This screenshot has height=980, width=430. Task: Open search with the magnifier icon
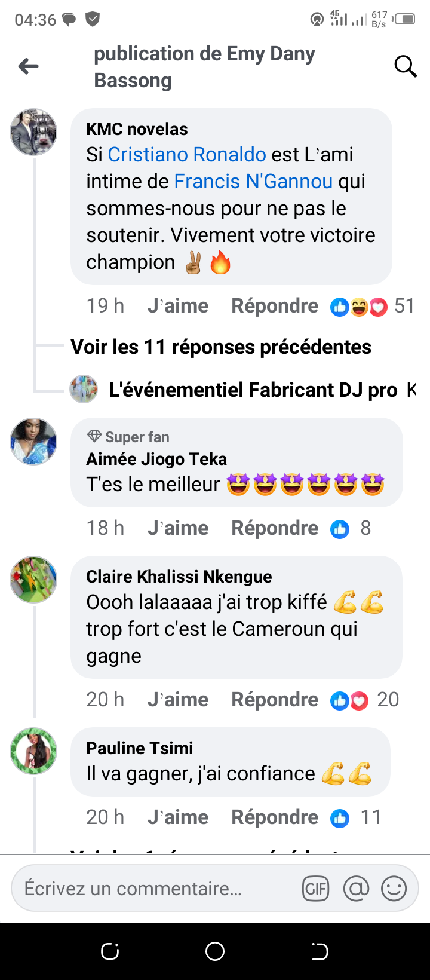(405, 66)
